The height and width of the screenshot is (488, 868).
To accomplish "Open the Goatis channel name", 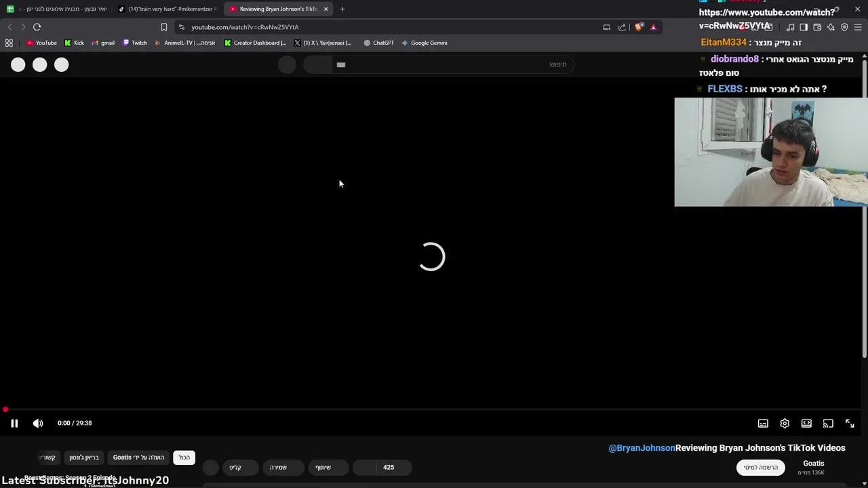I will pos(813,463).
